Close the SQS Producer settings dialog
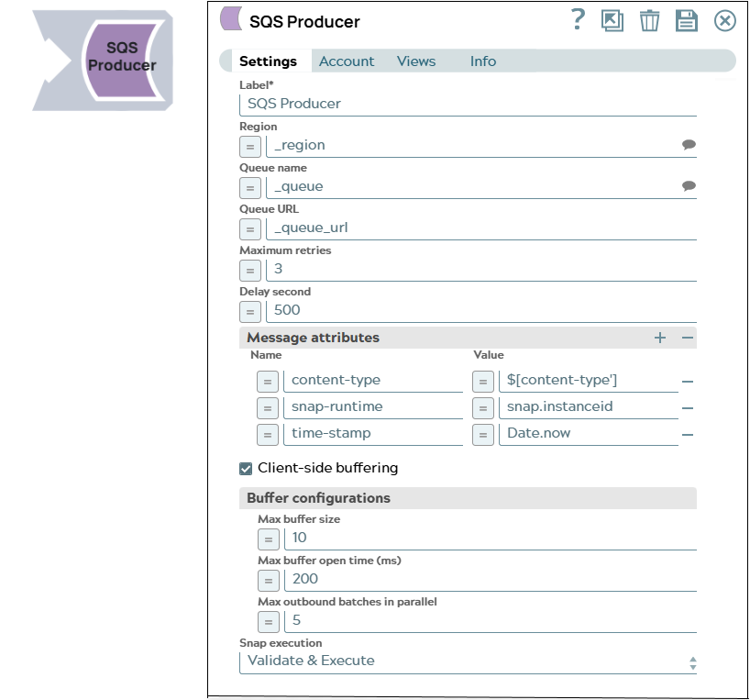Screen dimensions: 750x700 click(x=724, y=20)
